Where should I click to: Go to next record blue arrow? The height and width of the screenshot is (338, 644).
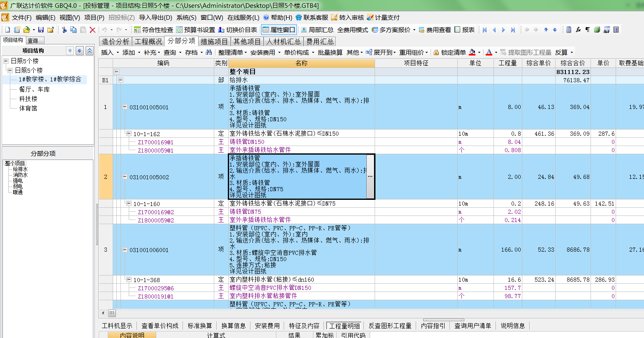tap(503, 30)
